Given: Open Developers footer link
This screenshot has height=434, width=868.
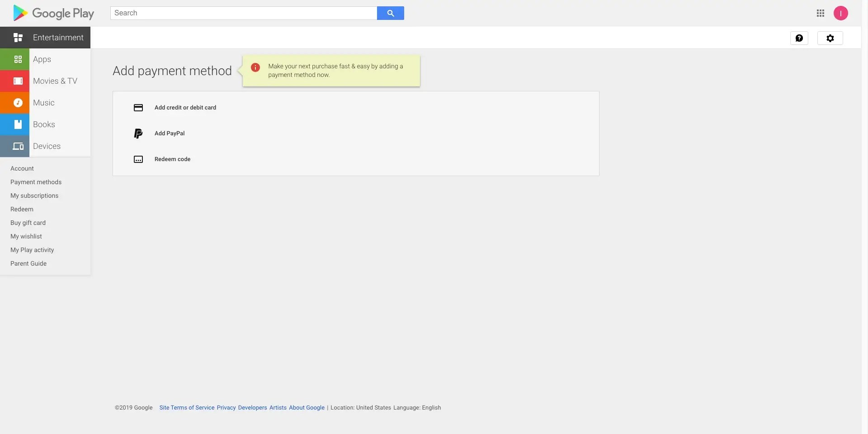Looking at the screenshot, I should [x=252, y=408].
